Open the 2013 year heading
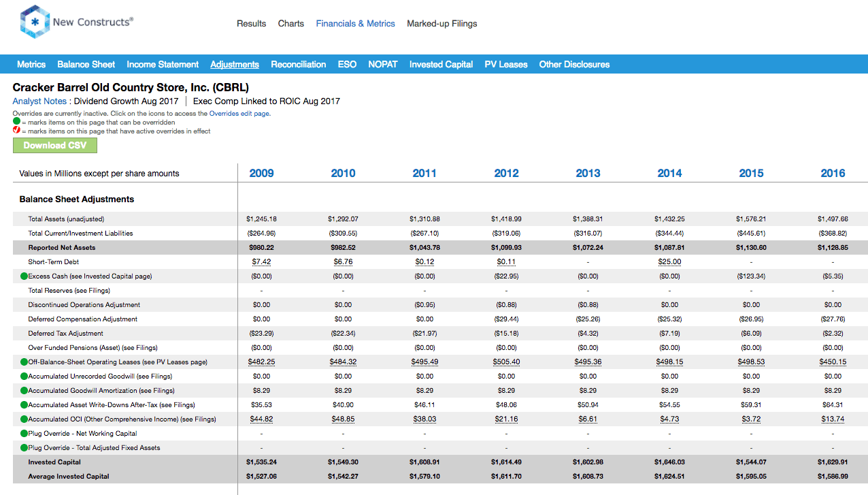 pos(588,173)
